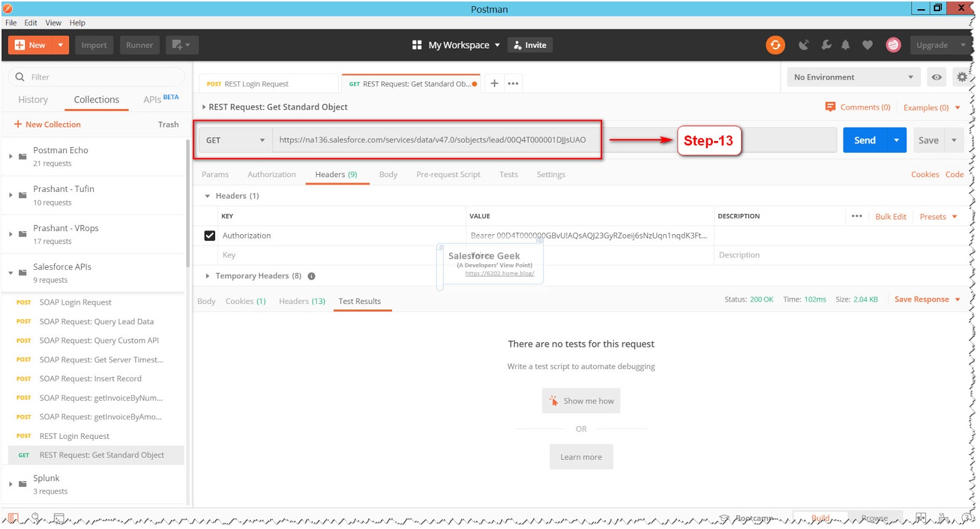Click the filter search magnifier icon
Screen dimensions: 980x529
(20, 77)
